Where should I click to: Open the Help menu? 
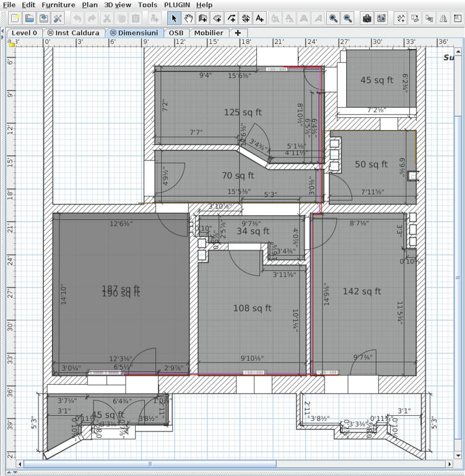tap(204, 5)
